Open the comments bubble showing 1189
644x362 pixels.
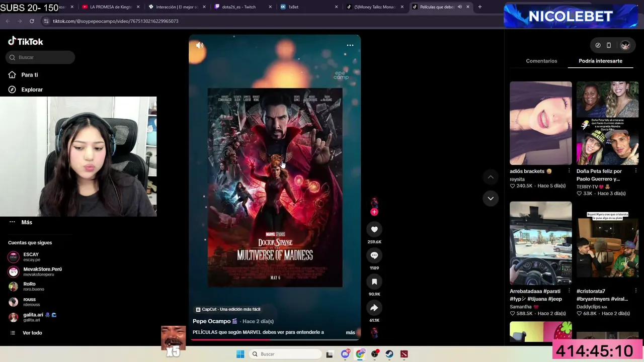[374, 255]
